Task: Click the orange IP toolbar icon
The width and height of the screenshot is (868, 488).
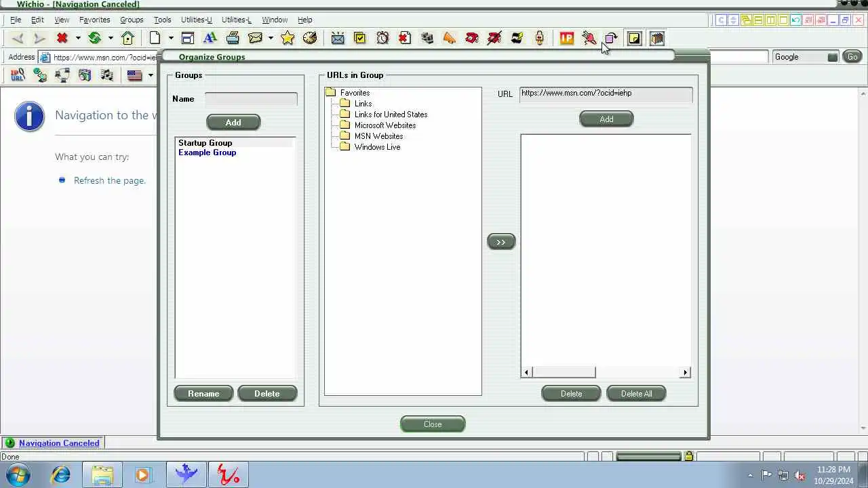Action: coord(567,39)
